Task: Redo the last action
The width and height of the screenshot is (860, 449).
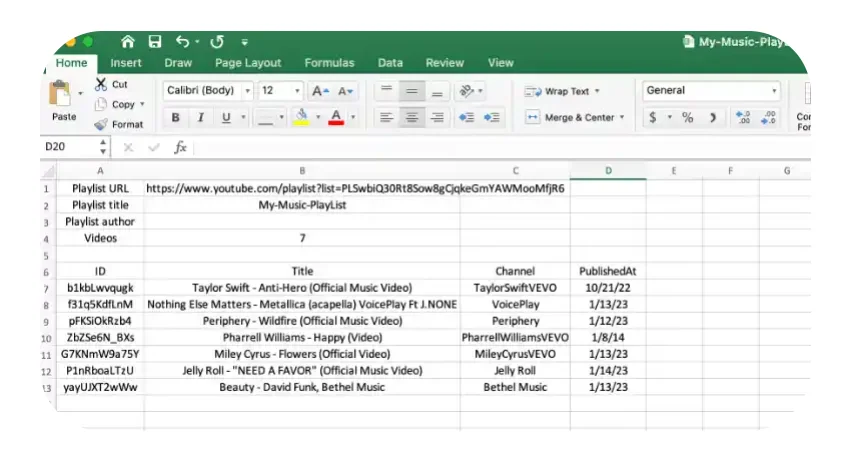Action: pos(217,42)
